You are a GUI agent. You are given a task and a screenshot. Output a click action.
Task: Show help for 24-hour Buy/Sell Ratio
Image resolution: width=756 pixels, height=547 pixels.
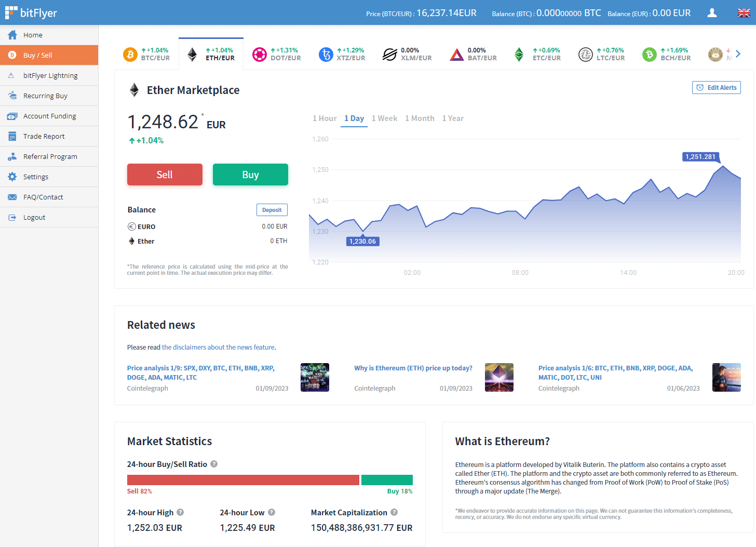(x=214, y=464)
